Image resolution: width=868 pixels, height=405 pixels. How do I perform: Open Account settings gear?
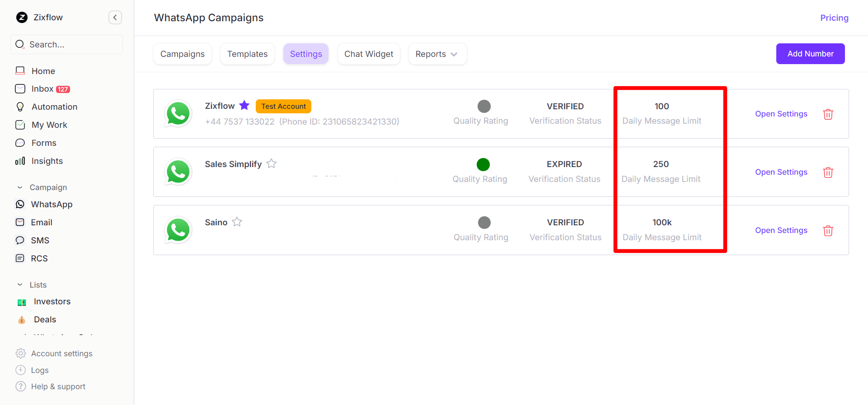click(x=21, y=354)
